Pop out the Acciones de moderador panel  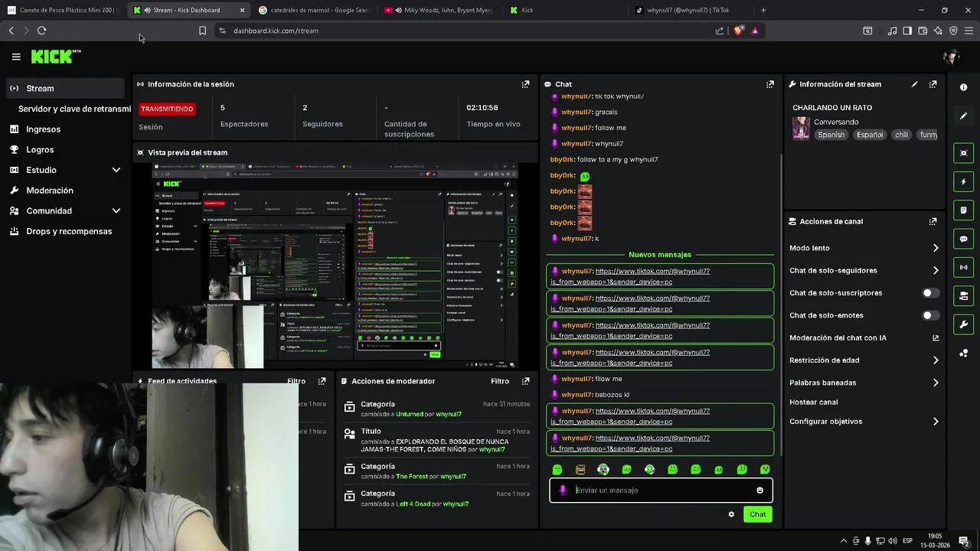point(525,381)
